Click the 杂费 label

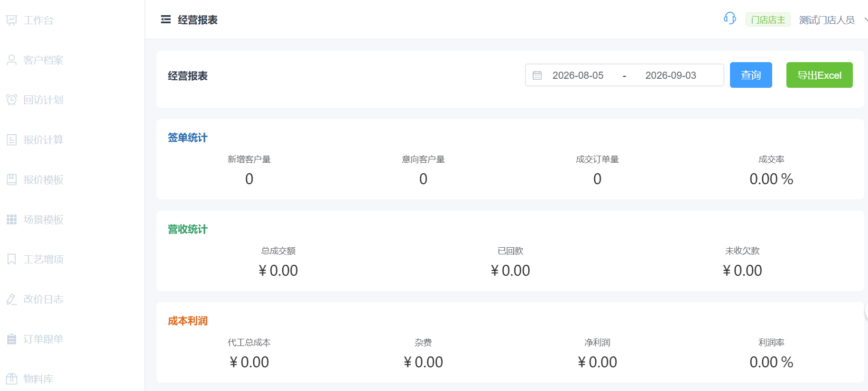(423, 343)
